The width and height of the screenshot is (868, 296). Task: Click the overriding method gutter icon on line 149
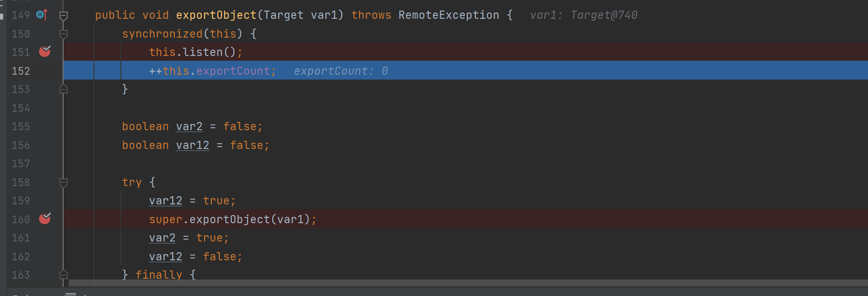tap(42, 15)
